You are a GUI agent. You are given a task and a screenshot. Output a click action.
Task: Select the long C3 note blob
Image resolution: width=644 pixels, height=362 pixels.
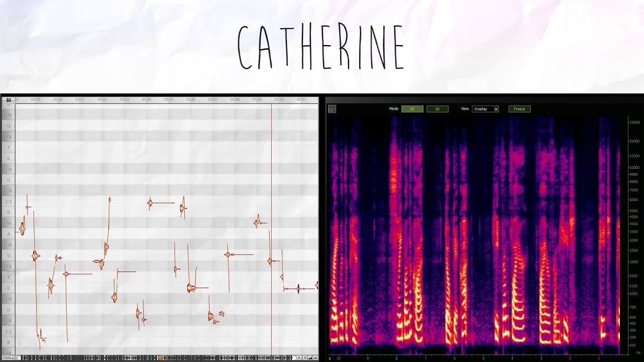[161, 203]
